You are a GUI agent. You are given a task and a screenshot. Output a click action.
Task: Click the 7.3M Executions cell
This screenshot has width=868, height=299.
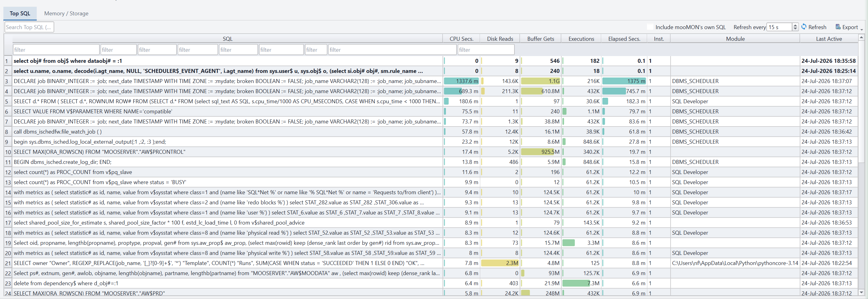click(x=581, y=283)
